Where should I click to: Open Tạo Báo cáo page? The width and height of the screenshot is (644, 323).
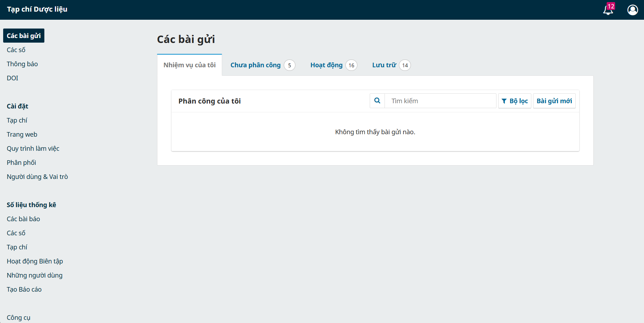pyautogui.click(x=24, y=289)
